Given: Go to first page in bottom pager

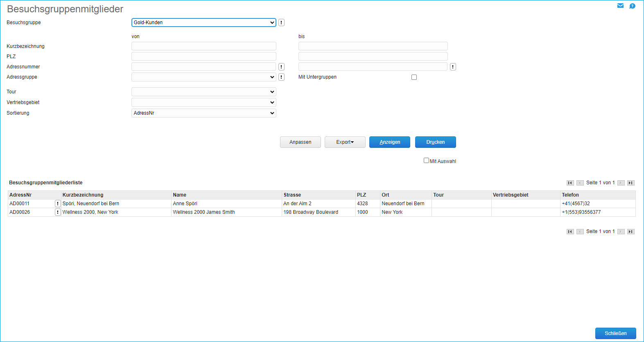Looking at the screenshot, I should point(570,232).
